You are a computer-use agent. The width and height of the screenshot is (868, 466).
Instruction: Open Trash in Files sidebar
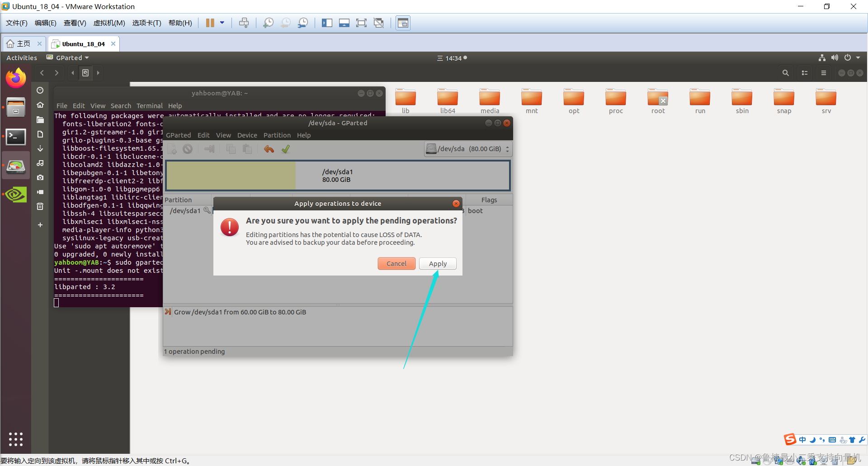click(x=40, y=206)
